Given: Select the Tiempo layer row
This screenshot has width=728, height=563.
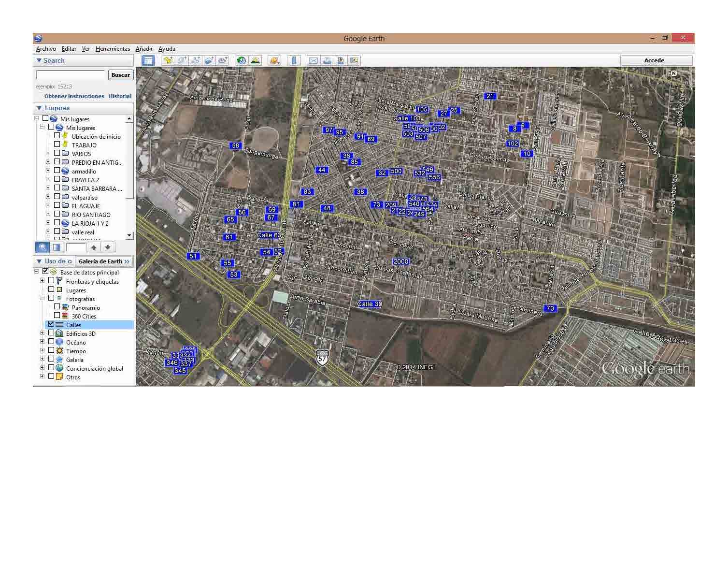Looking at the screenshot, I should 76,351.
